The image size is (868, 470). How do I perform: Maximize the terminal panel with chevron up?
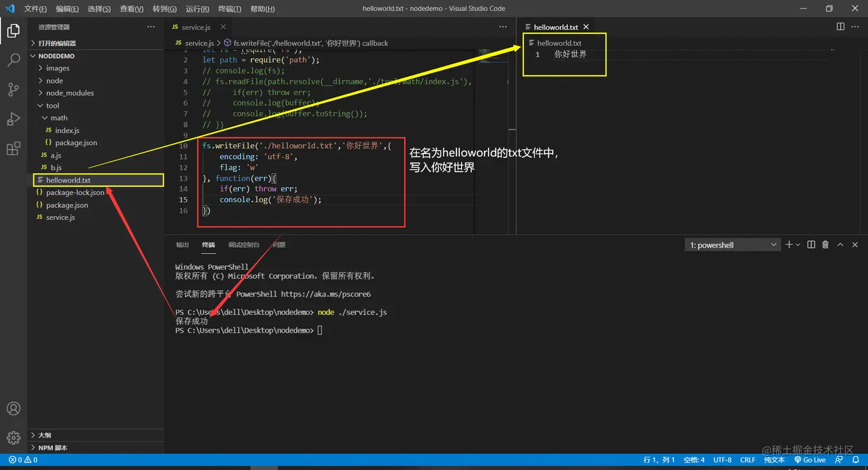840,245
